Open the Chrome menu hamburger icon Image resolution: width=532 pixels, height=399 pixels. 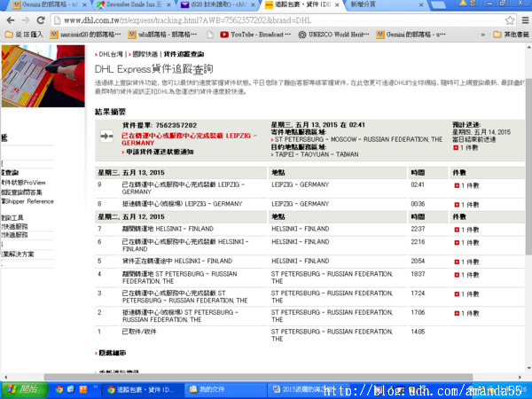point(525,20)
